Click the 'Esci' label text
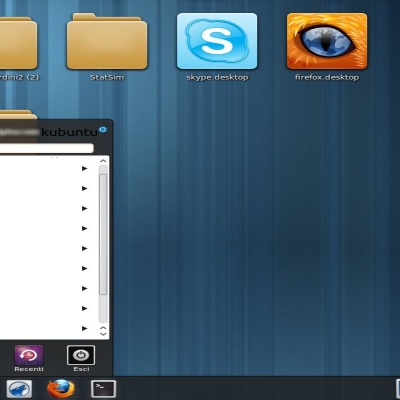Image resolution: width=400 pixels, height=400 pixels. (x=81, y=369)
